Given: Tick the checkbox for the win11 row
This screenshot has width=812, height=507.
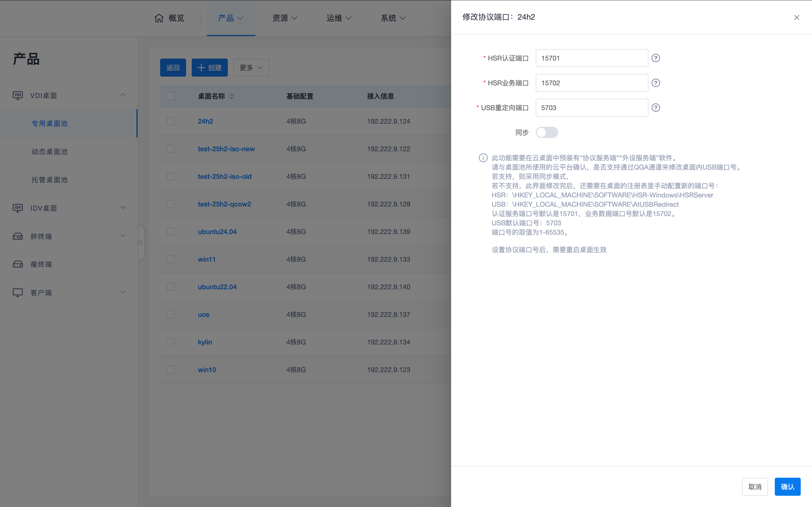Looking at the screenshot, I should [171, 259].
